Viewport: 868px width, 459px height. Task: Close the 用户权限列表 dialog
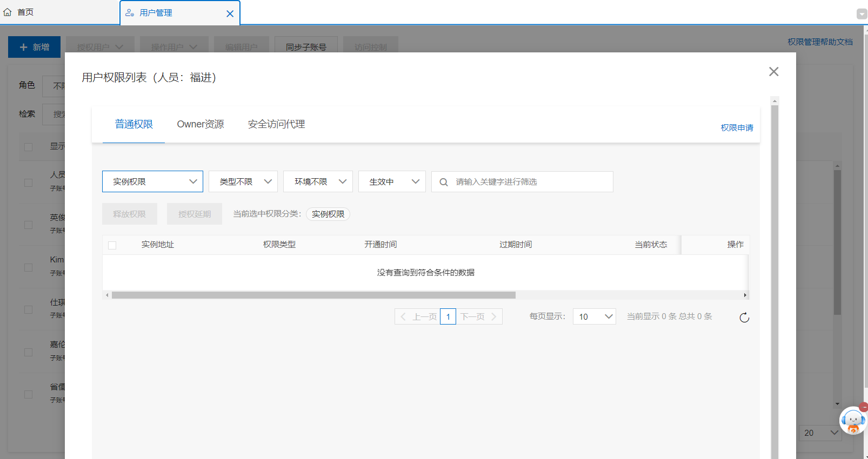773,72
